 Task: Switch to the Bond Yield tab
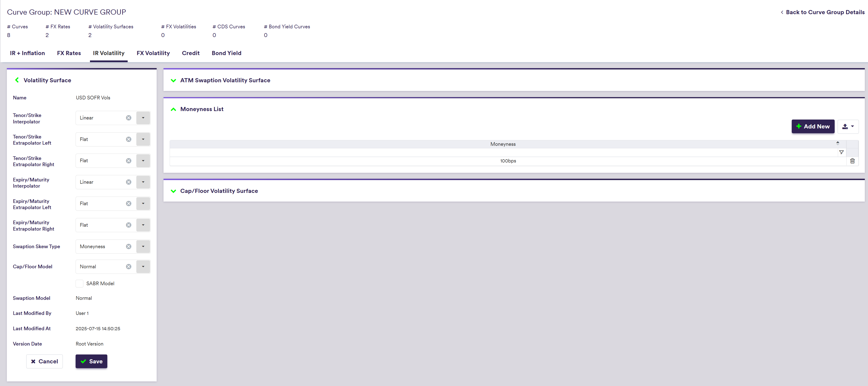point(226,53)
